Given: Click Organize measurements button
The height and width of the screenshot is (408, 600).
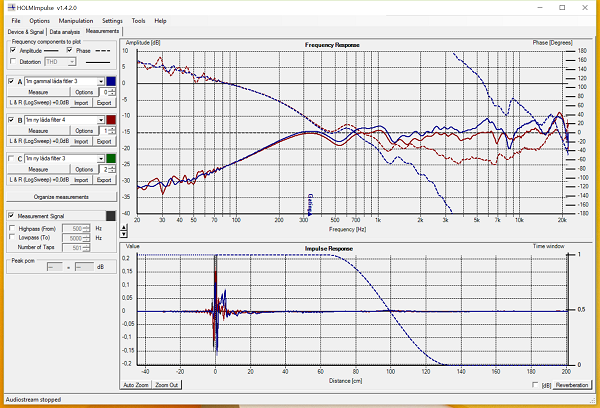Looking at the screenshot, I should pyautogui.click(x=61, y=197).
